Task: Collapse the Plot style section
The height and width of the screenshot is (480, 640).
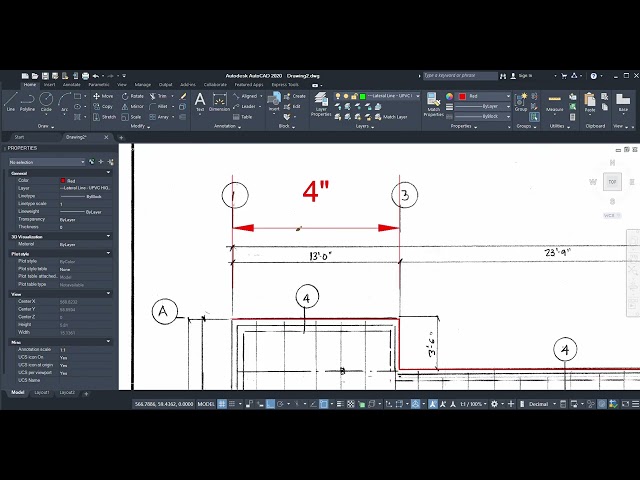Action: pos(108,253)
